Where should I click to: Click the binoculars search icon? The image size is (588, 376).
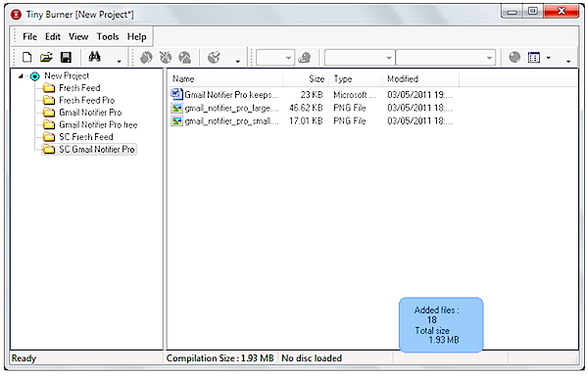(94, 57)
